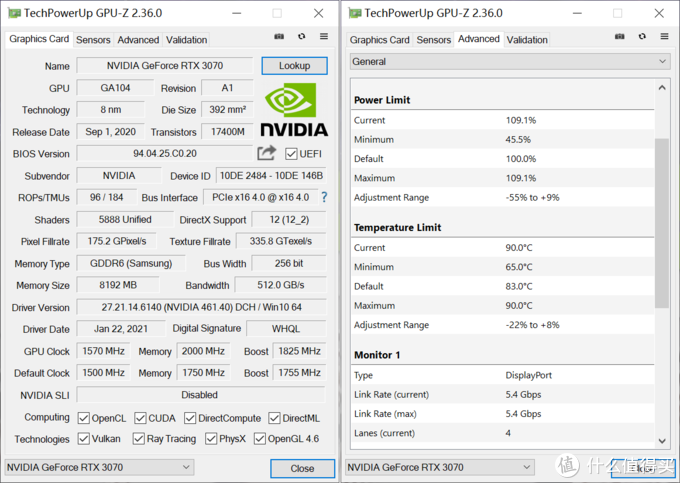Switch to Validation tab in left window
The image size is (680, 483).
point(186,40)
